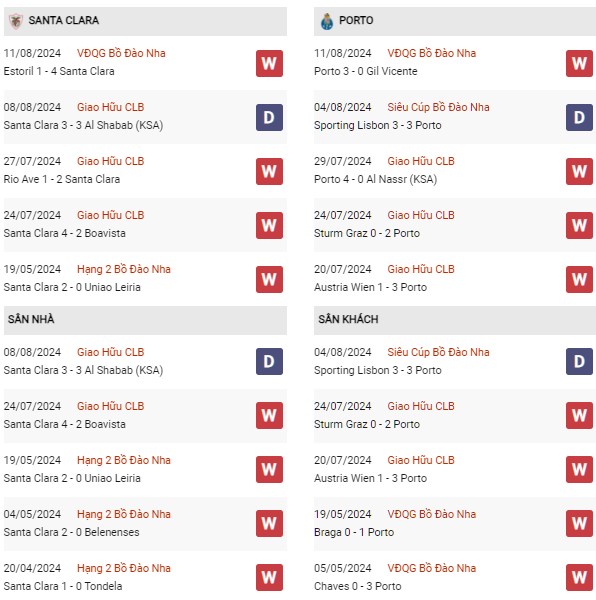The height and width of the screenshot is (600, 596).
Task: Open the Hạng 2 Bồ Đào Nha link dated 04/05/2024
Action: (x=124, y=514)
